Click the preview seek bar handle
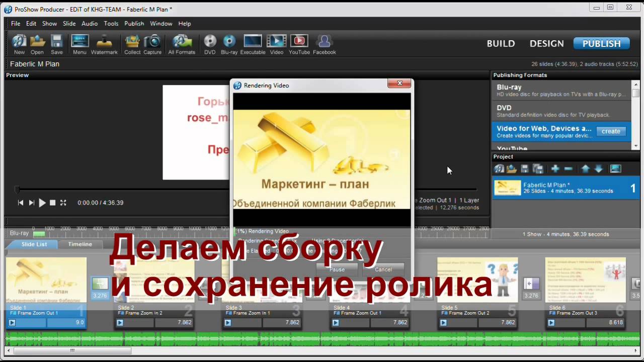The width and height of the screenshot is (644, 362). click(x=17, y=190)
